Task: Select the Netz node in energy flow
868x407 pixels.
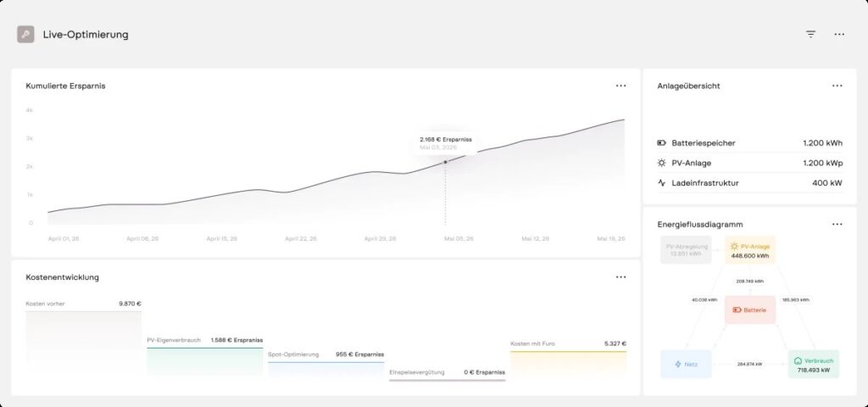Action: [x=686, y=365]
